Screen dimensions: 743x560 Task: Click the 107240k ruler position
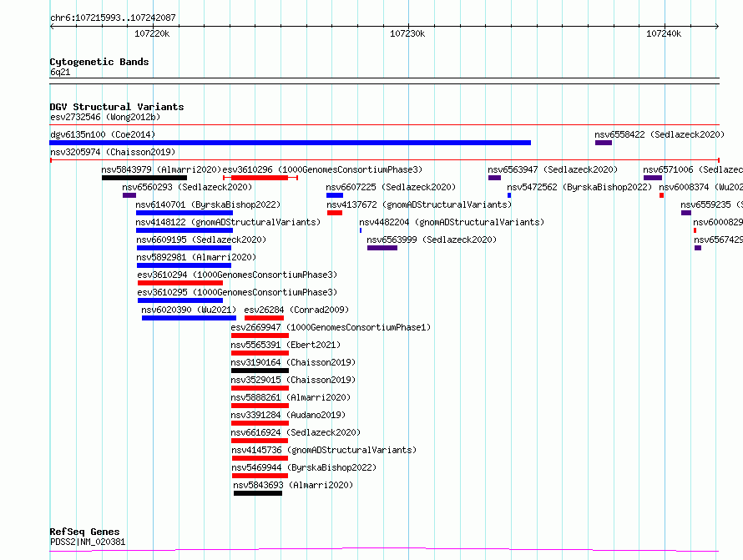tap(664, 33)
